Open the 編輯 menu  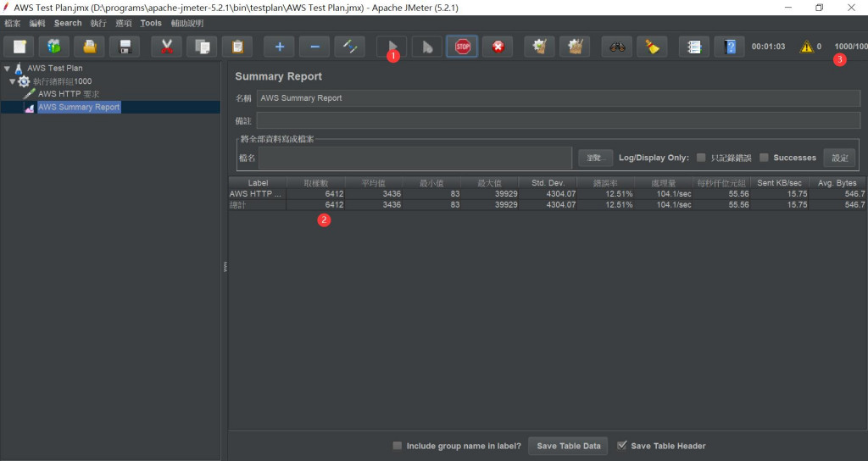(37, 23)
